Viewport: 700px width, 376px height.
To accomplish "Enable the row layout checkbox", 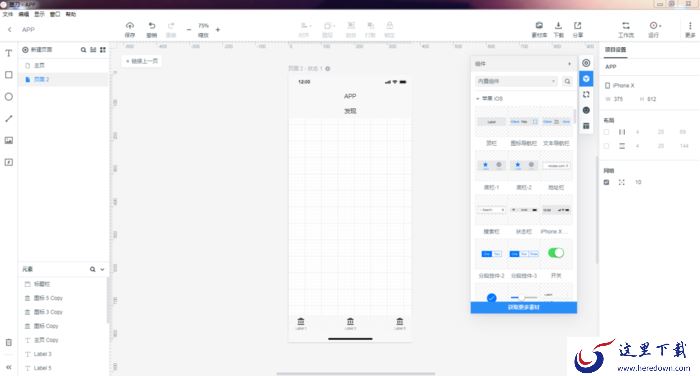I will coord(606,146).
